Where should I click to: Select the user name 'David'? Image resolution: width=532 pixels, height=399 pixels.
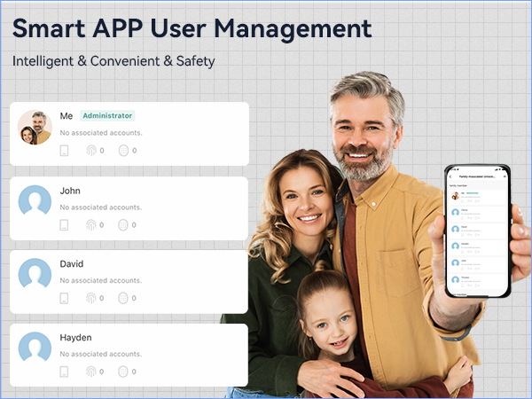click(x=72, y=264)
